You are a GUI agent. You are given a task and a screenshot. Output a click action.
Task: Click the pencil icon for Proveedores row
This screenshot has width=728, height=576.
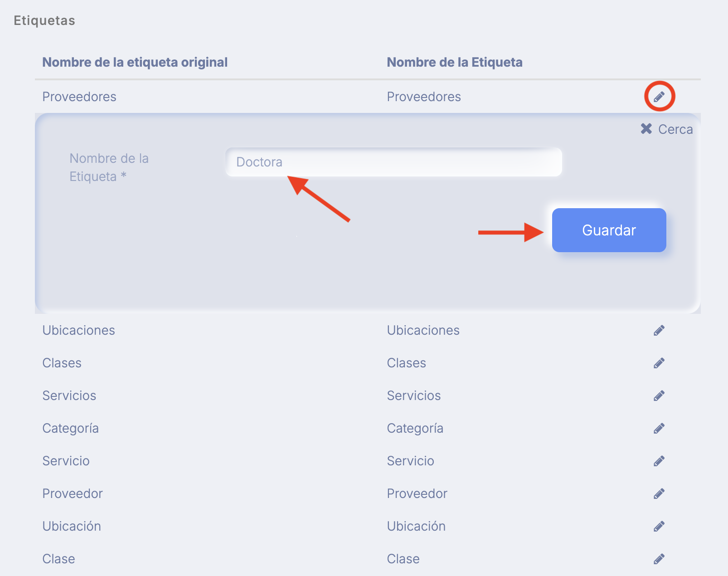click(x=659, y=97)
